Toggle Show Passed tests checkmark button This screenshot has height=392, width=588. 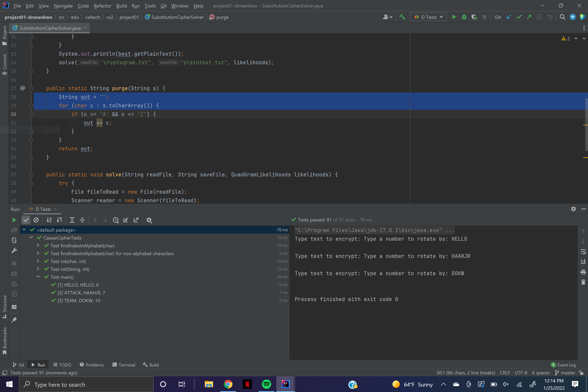coord(26,220)
